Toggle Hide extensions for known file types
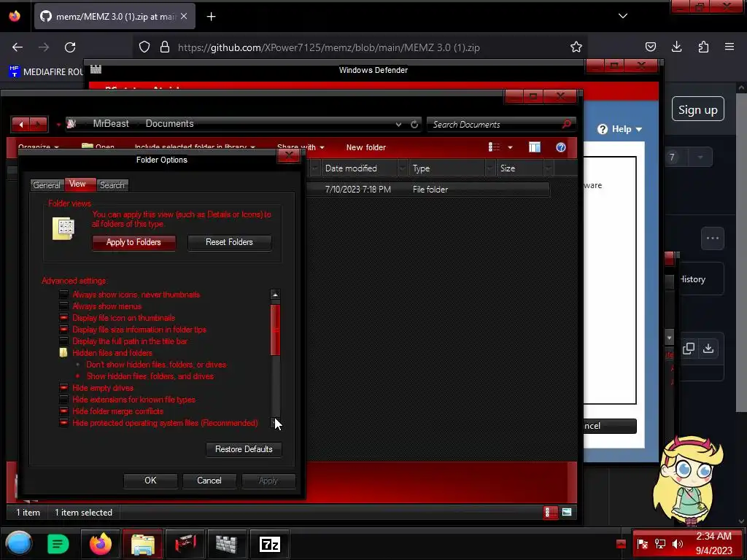The height and width of the screenshot is (560, 747). (x=63, y=400)
